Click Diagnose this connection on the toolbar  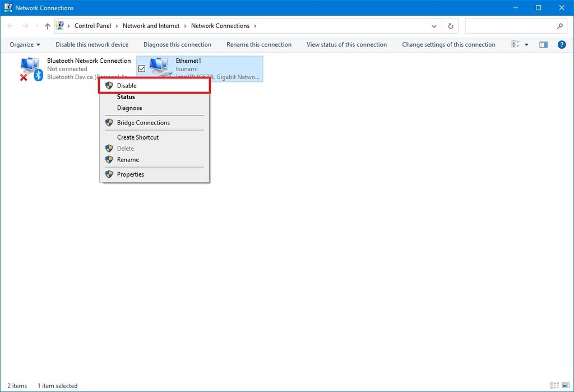(x=177, y=44)
